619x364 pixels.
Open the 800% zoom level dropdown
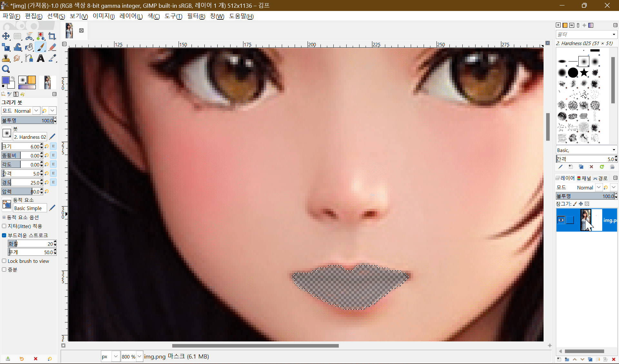[139, 356]
